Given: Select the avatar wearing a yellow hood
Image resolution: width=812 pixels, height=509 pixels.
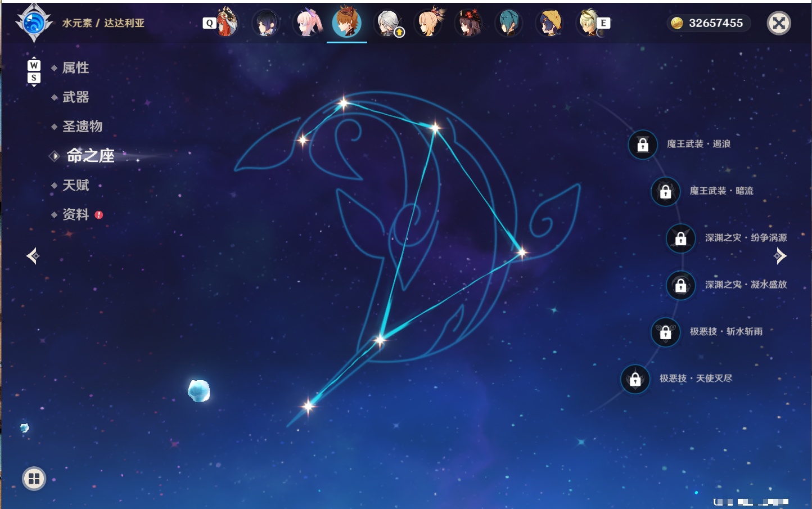Looking at the screenshot, I should click(549, 23).
